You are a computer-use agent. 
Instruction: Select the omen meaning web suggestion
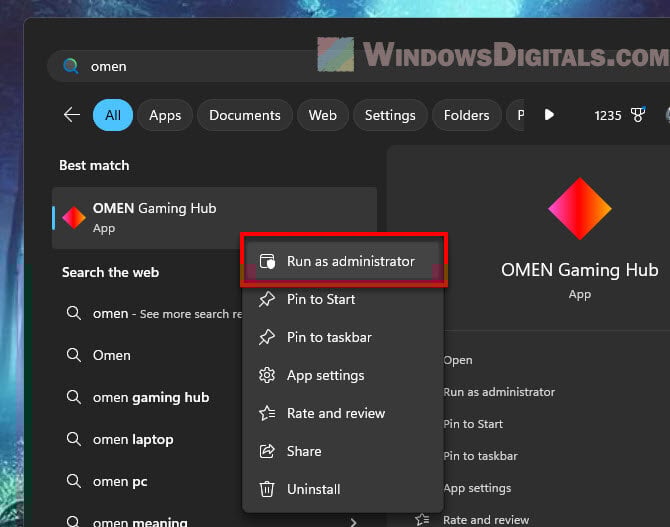(x=140, y=522)
